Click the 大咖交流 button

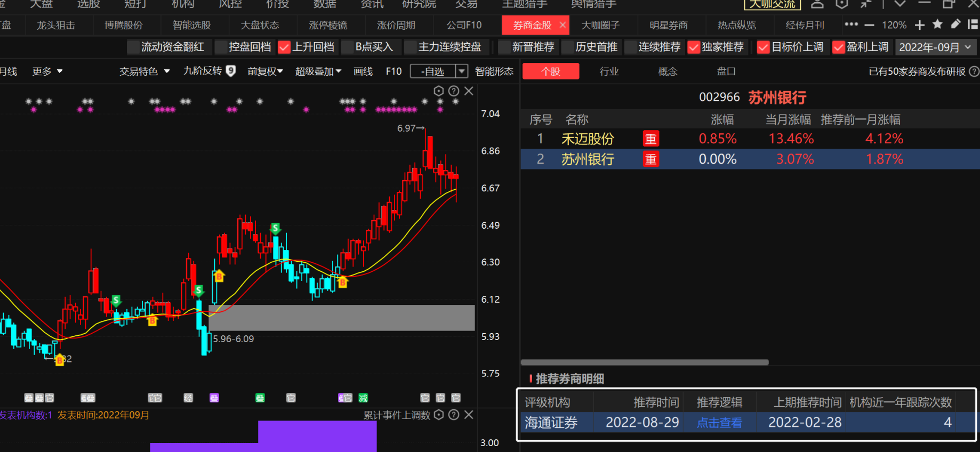(772, 4)
